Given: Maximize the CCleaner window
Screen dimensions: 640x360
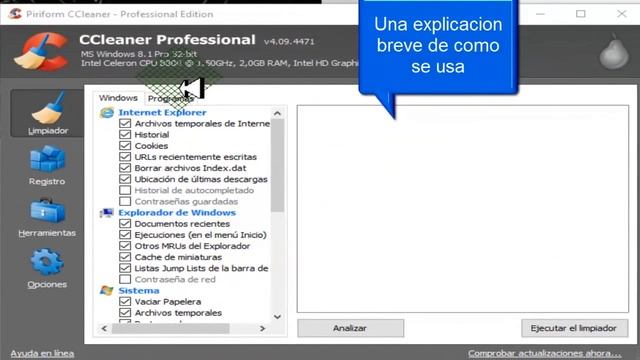Looking at the screenshot, I should (581, 14).
